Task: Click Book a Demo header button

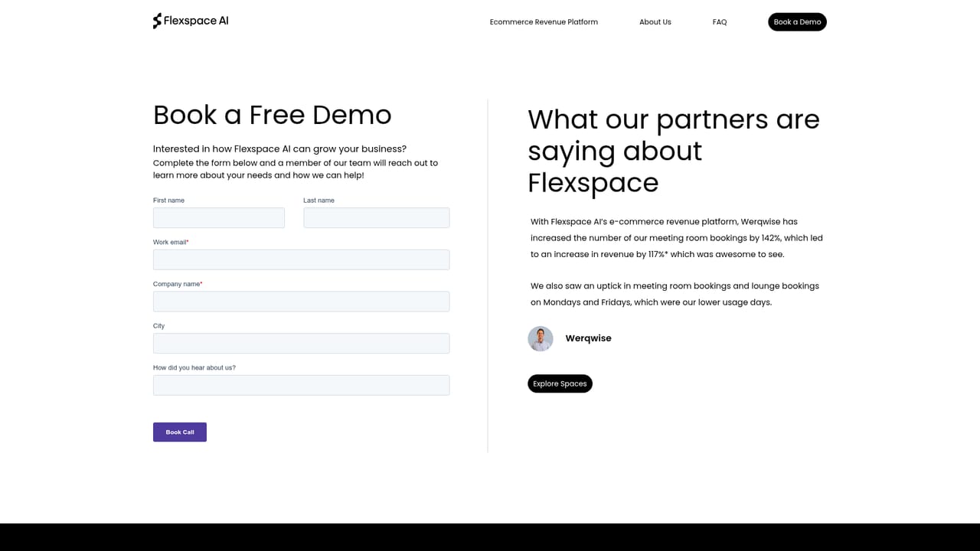Action: pyautogui.click(x=797, y=22)
